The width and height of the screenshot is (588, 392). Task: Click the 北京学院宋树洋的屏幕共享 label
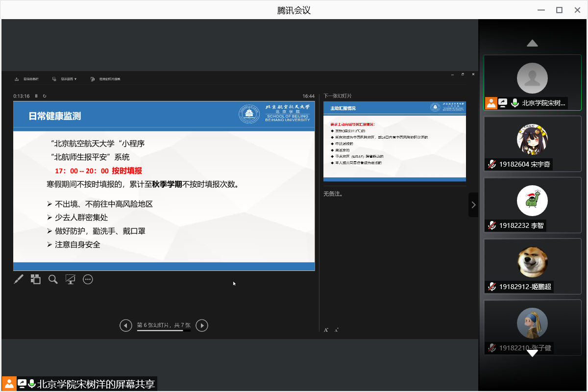(97, 384)
